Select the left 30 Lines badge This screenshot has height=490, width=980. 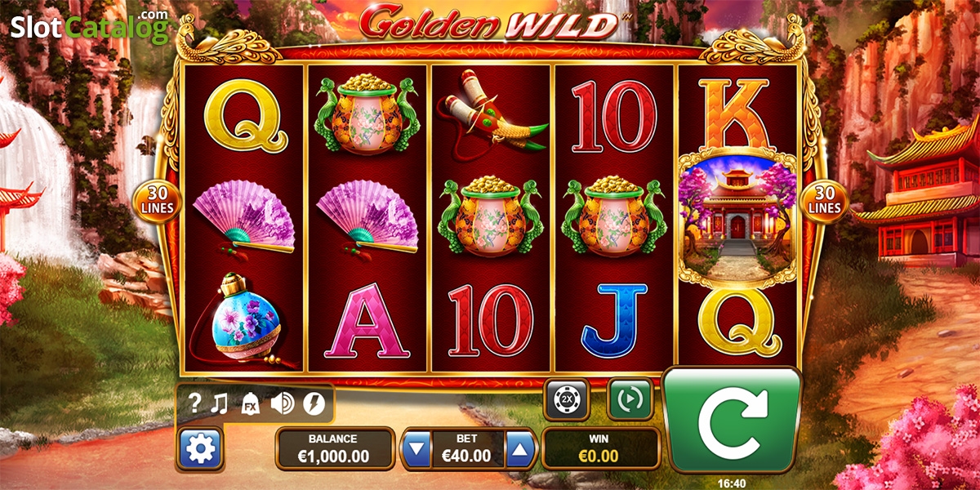(x=155, y=201)
